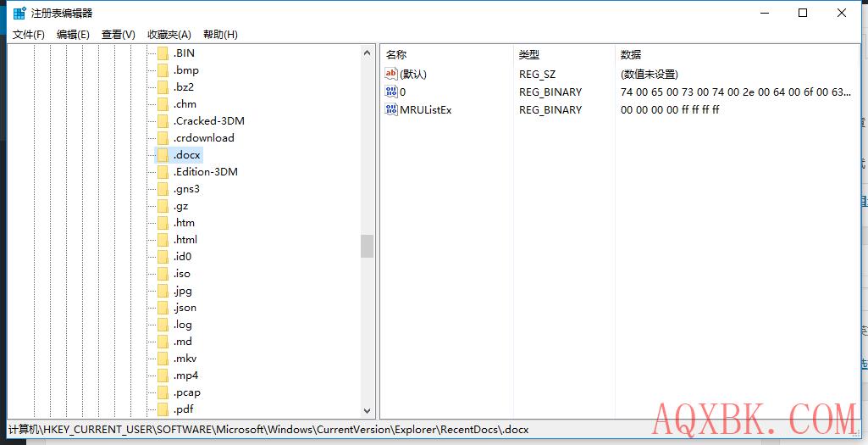Viewport: 868px width, 445px height.
Task: Click the folder icon next to .jpg
Action: pos(163,291)
